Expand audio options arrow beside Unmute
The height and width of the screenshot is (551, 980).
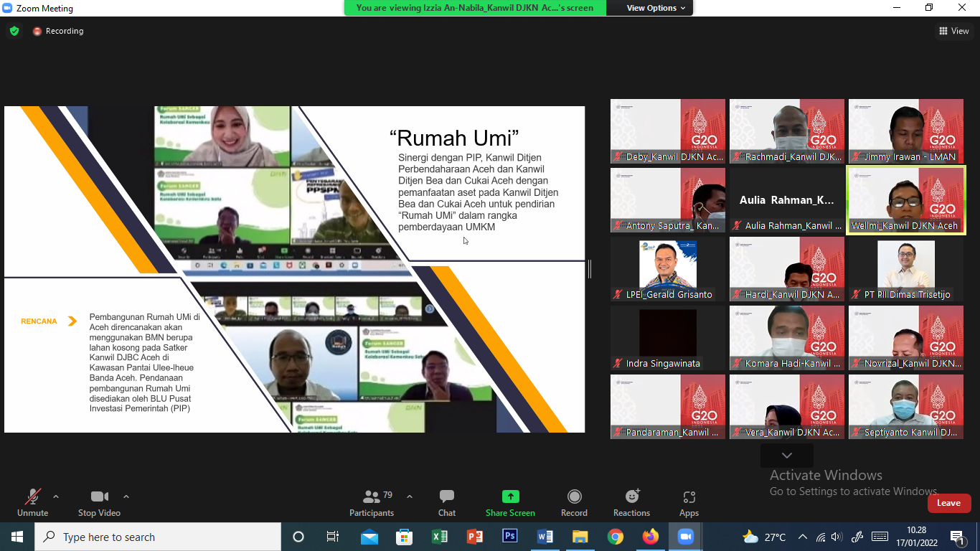(x=56, y=496)
